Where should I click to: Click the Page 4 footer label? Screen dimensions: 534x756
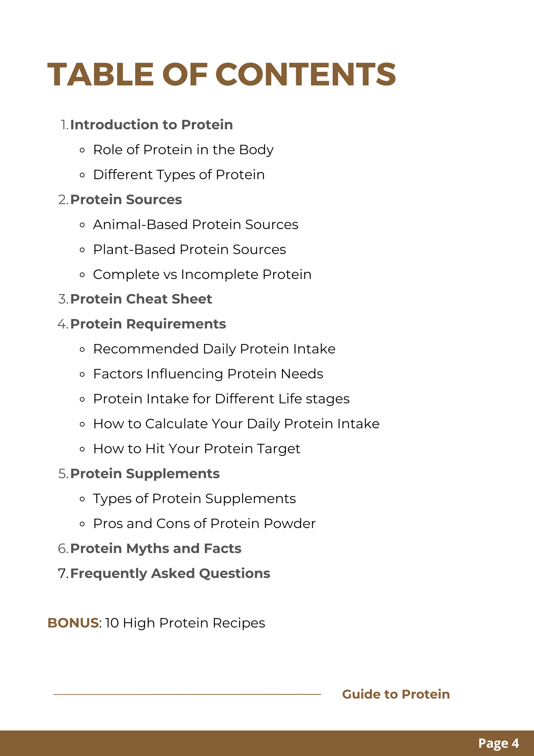[x=499, y=743]
